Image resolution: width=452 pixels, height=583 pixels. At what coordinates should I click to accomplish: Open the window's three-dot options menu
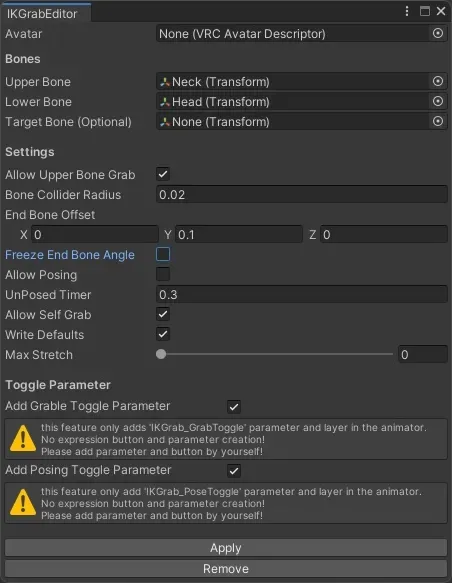click(x=407, y=11)
